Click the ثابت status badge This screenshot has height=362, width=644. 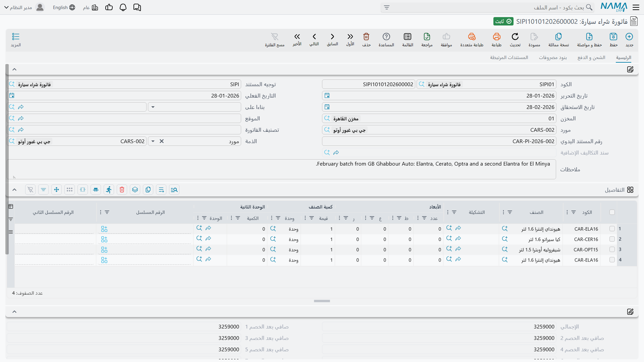[x=503, y=21]
